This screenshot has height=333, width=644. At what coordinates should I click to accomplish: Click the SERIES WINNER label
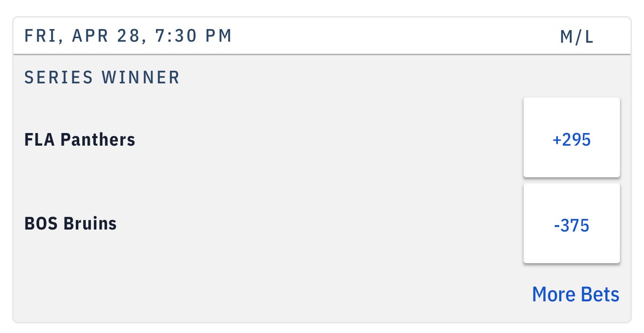click(x=102, y=78)
